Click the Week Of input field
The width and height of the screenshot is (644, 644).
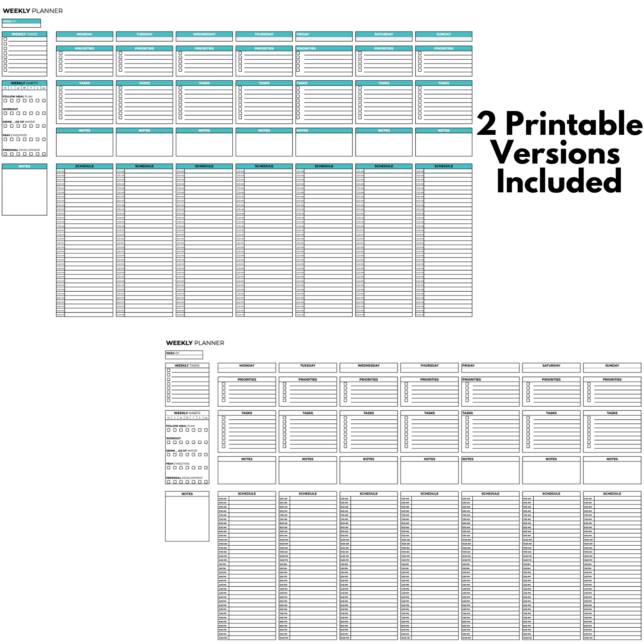coord(21,26)
